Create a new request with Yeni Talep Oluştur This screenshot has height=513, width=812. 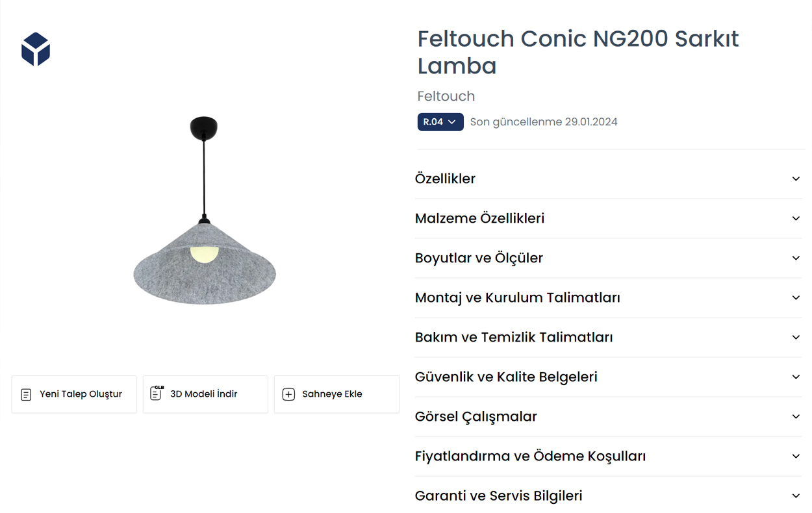click(81, 394)
